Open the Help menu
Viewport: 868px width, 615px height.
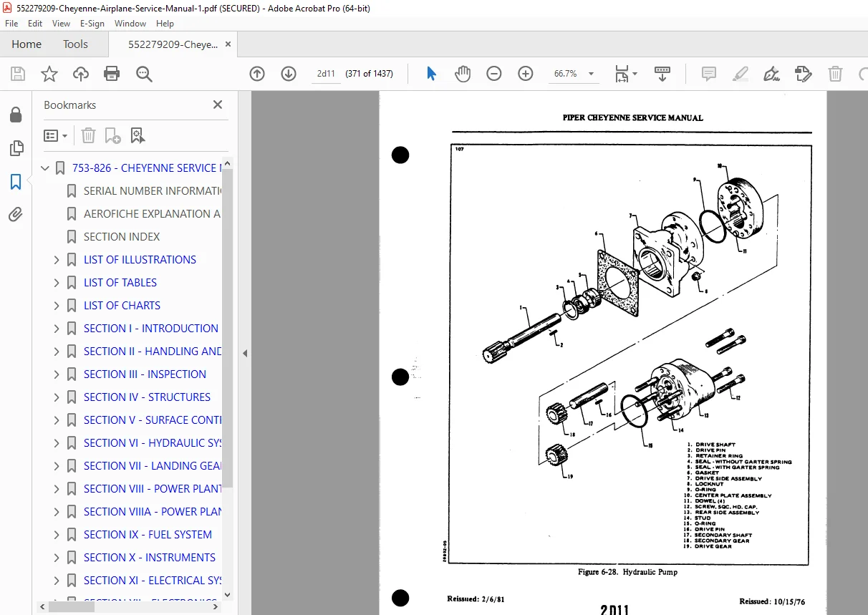coord(165,24)
